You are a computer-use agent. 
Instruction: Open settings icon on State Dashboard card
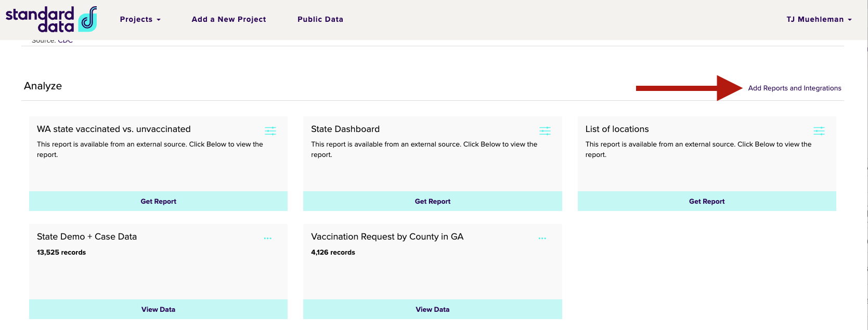coord(545,130)
